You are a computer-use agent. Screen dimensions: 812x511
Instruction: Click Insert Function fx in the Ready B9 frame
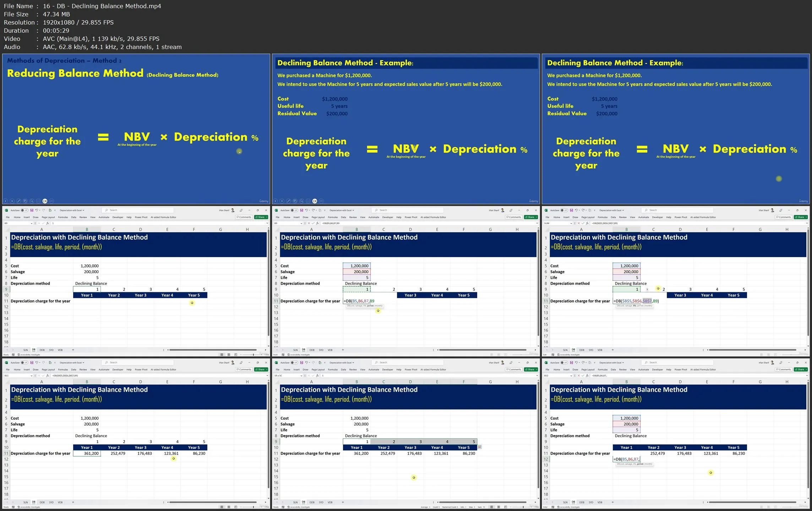[48, 223]
